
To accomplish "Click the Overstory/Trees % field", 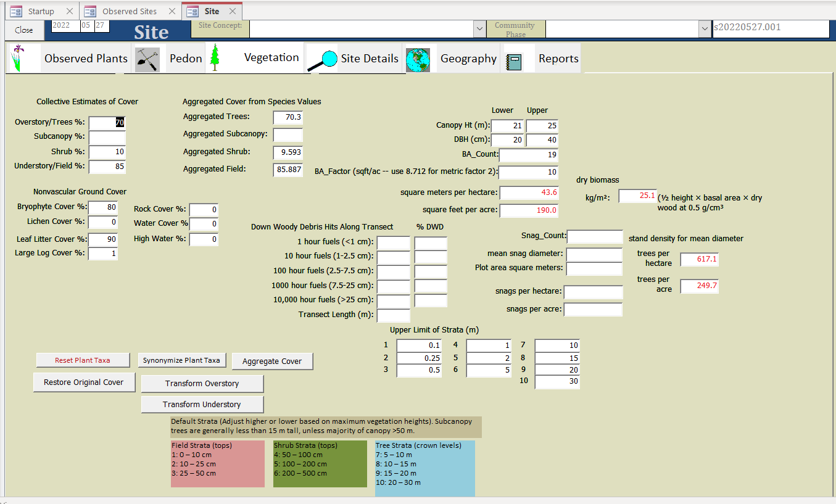I will pos(107,123).
